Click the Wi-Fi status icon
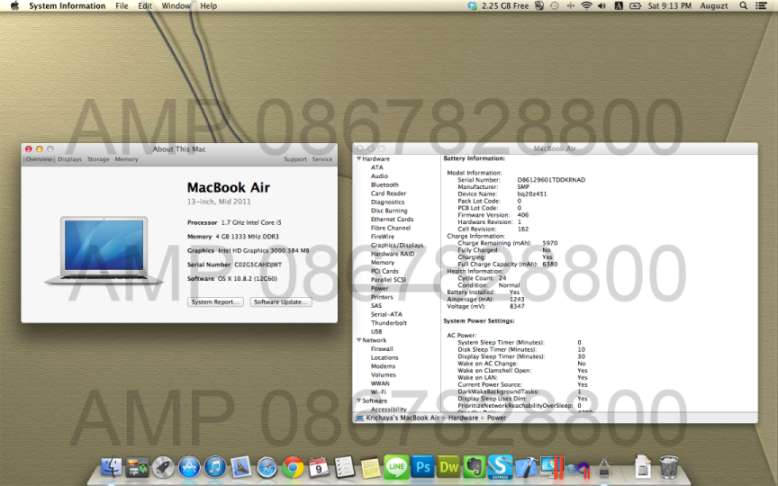The image size is (778, 486). click(586, 6)
